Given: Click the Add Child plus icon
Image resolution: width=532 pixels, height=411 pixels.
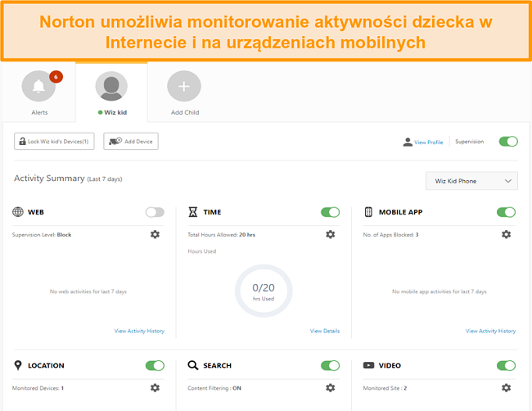Looking at the screenshot, I should 184,86.
